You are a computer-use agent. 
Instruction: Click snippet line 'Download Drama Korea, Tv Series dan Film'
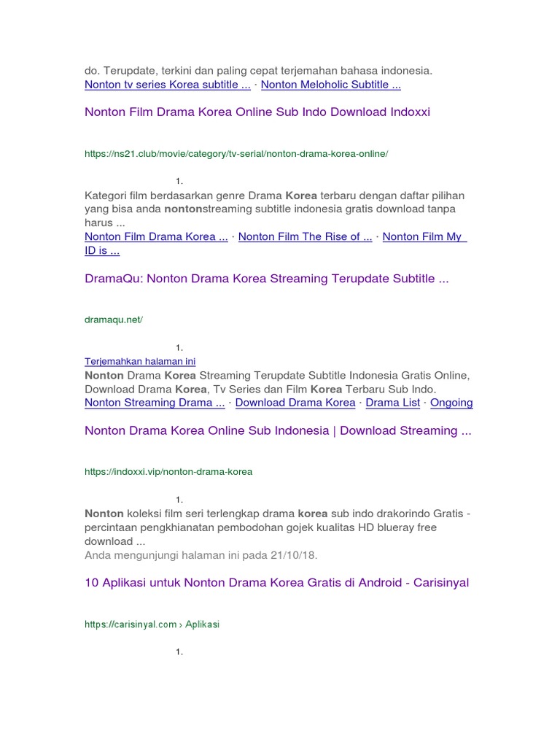click(260, 390)
